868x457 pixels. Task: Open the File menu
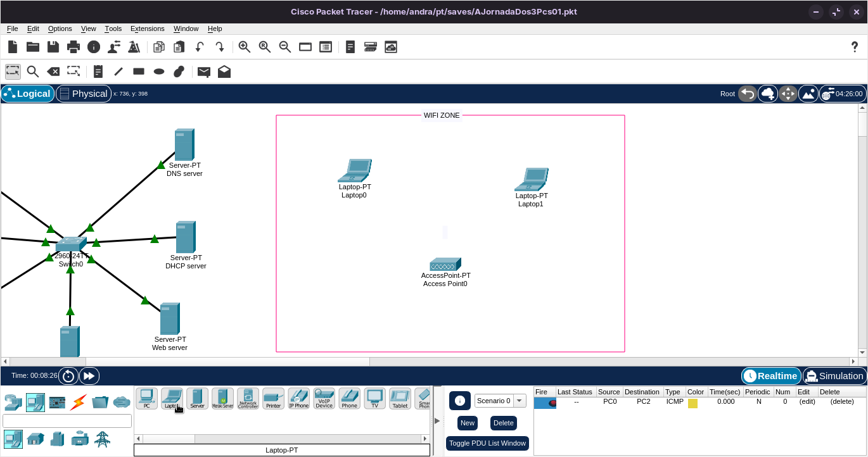pyautogui.click(x=13, y=28)
